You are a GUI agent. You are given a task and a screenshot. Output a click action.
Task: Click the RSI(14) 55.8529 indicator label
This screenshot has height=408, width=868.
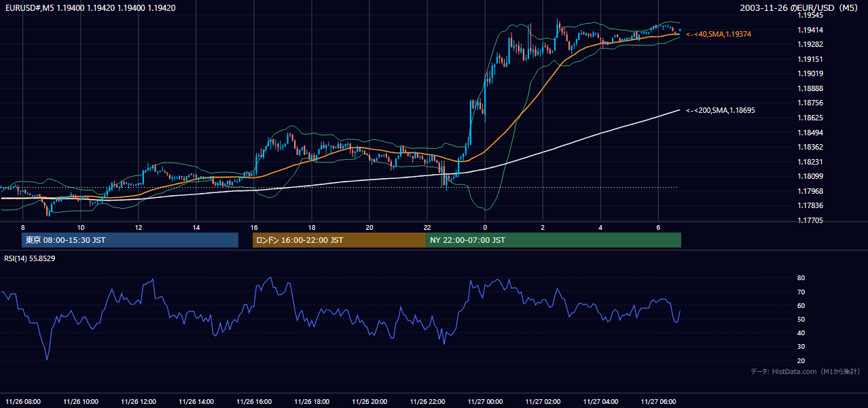click(30, 258)
